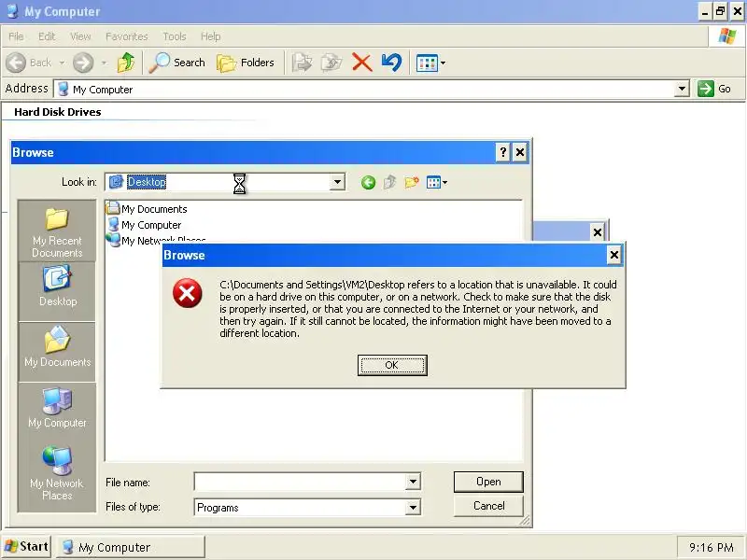
Task: Select My Recent Documents in places bar
Action: pyautogui.click(x=57, y=232)
